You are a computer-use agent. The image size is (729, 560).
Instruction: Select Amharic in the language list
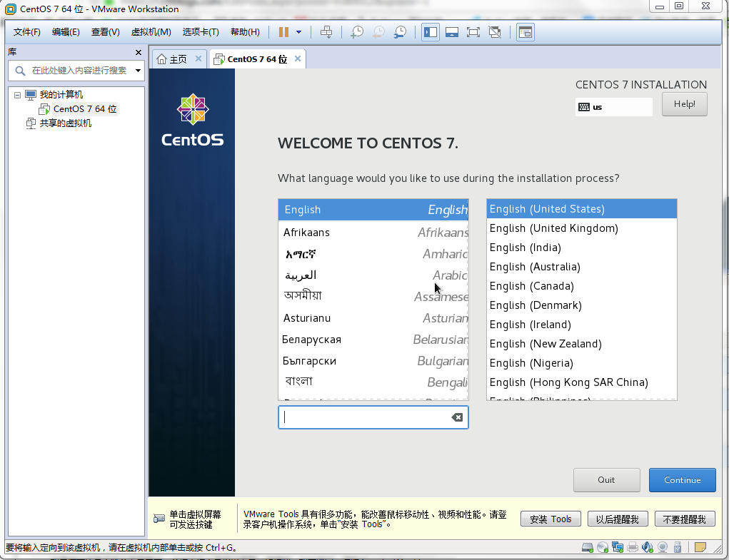click(x=373, y=254)
